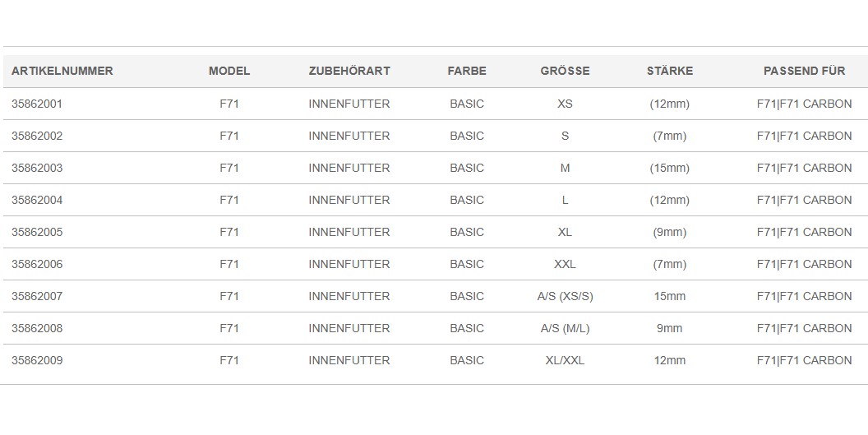Click size XS in first row
The width and height of the screenshot is (868, 435).
point(565,104)
